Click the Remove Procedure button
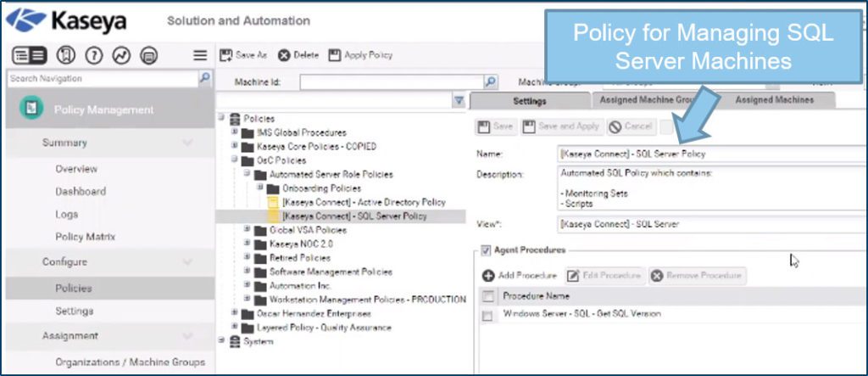Screen dimensions: 868x376 [698, 276]
